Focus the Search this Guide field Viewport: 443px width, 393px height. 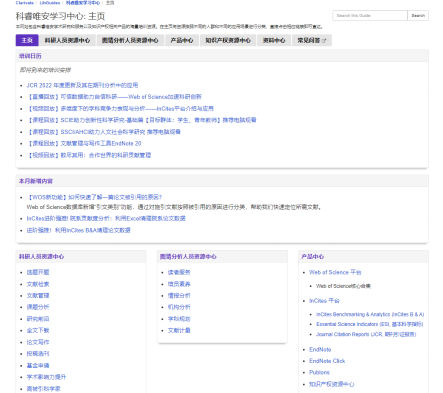click(370, 16)
